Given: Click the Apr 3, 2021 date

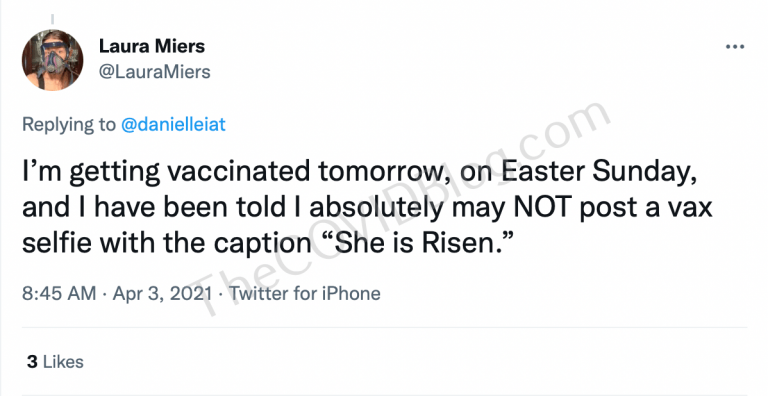Looking at the screenshot, I should 162,293.
